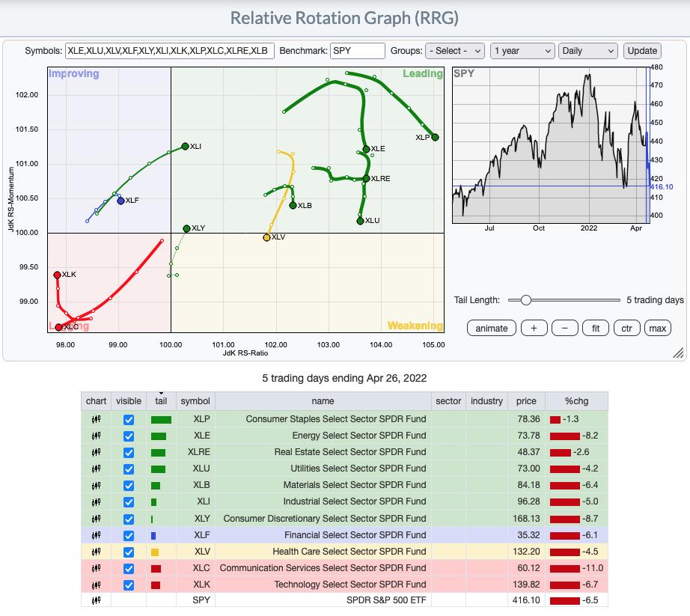Sort table by sector column header
The width and height of the screenshot is (690, 616).
coord(448,401)
